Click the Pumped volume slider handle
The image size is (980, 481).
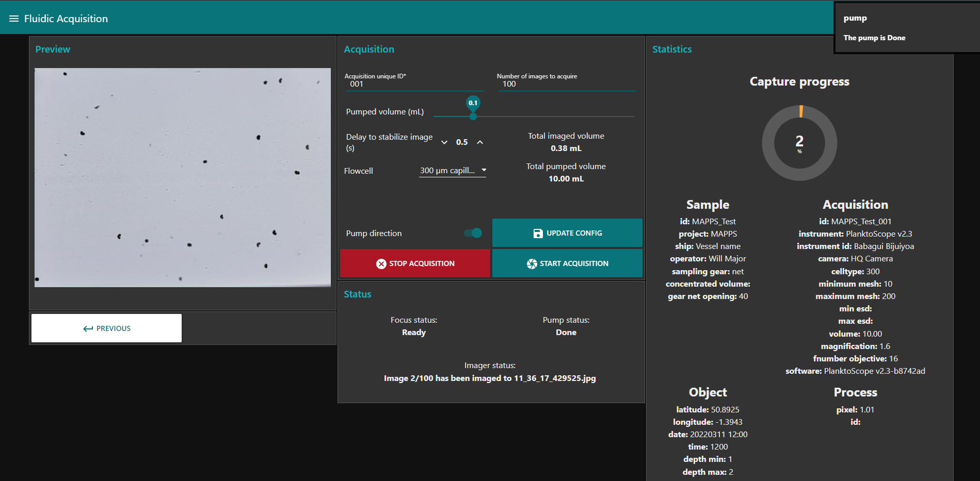(473, 117)
